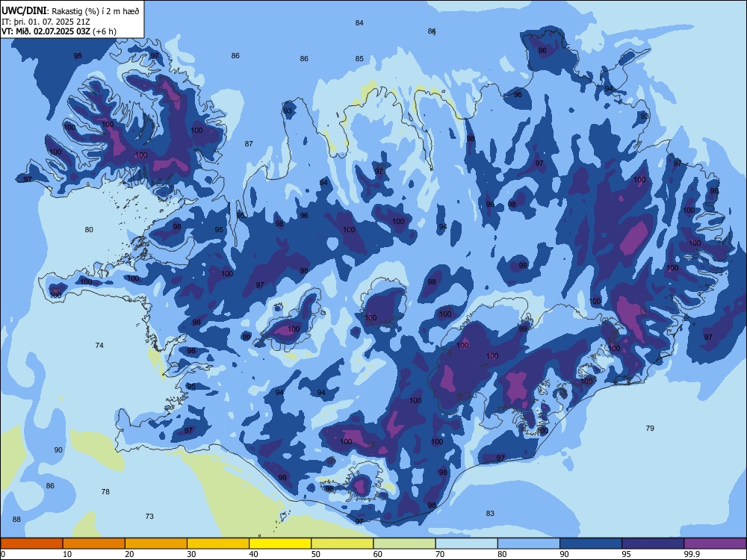Select the medium blue 90–95 legend swatch
747x560 pixels.
tap(591, 544)
